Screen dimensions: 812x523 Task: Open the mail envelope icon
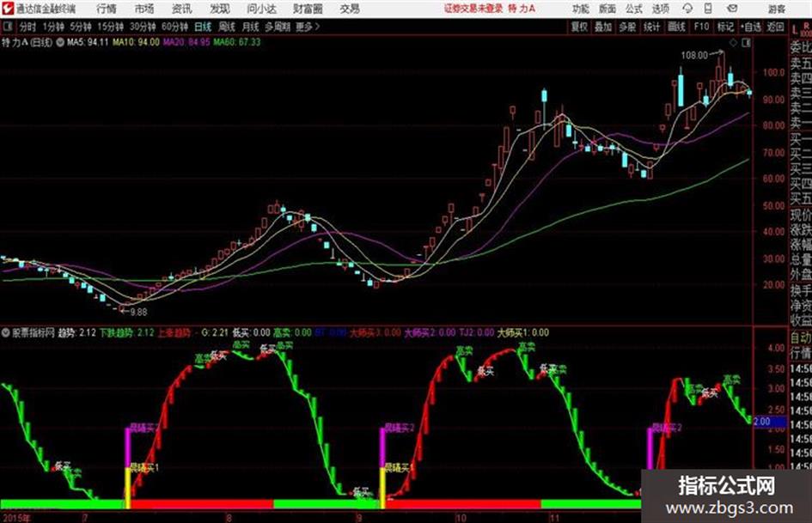(732, 9)
